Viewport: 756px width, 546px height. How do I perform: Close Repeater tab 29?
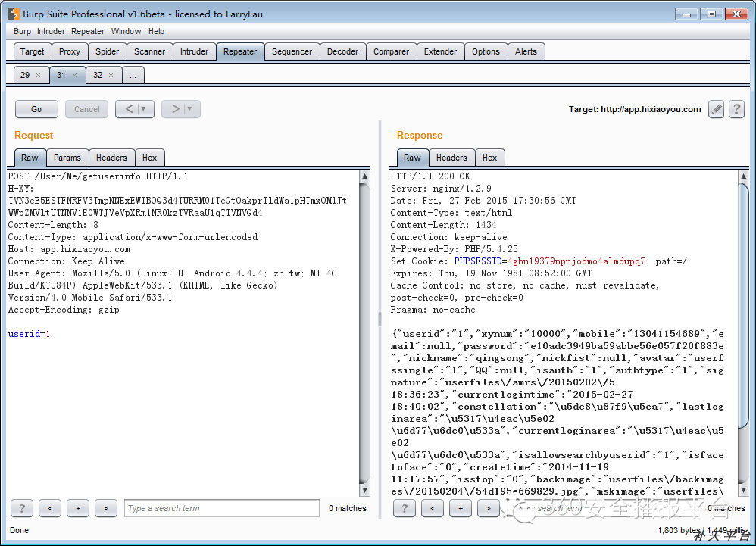pos(38,75)
